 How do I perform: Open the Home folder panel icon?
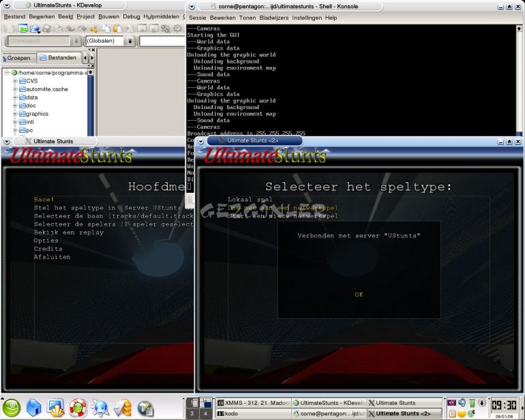click(x=33, y=408)
